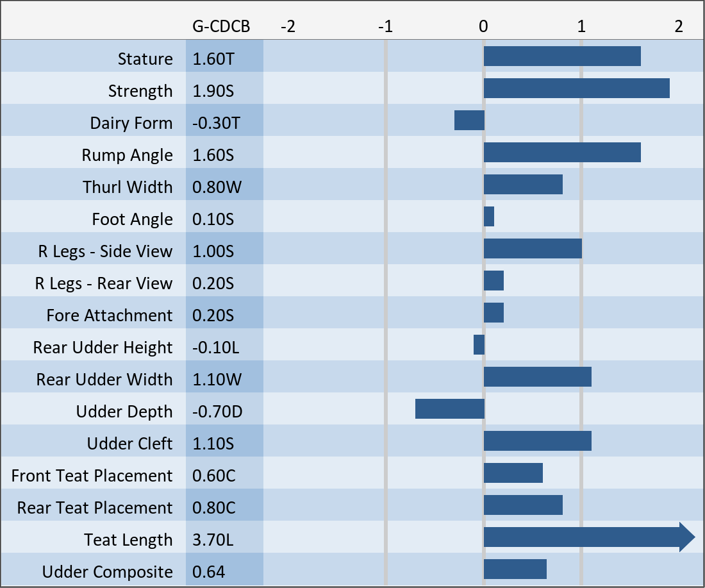Click the Udder Depth negative bar

[x=449, y=409]
